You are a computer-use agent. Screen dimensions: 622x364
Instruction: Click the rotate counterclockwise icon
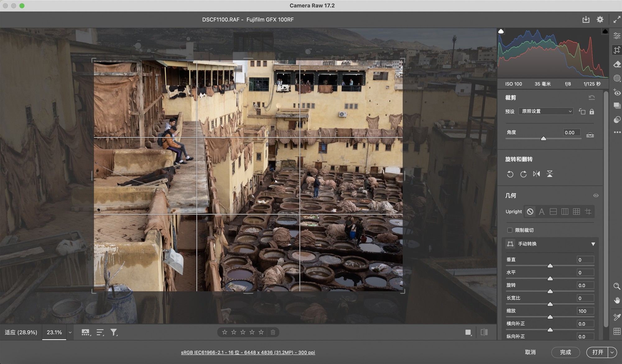pyautogui.click(x=510, y=174)
